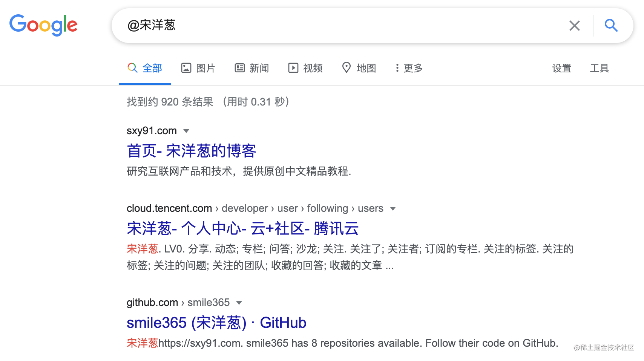Click the github.com › smile365 URL text
This screenshot has width=644, height=361.
(x=178, y=303)
